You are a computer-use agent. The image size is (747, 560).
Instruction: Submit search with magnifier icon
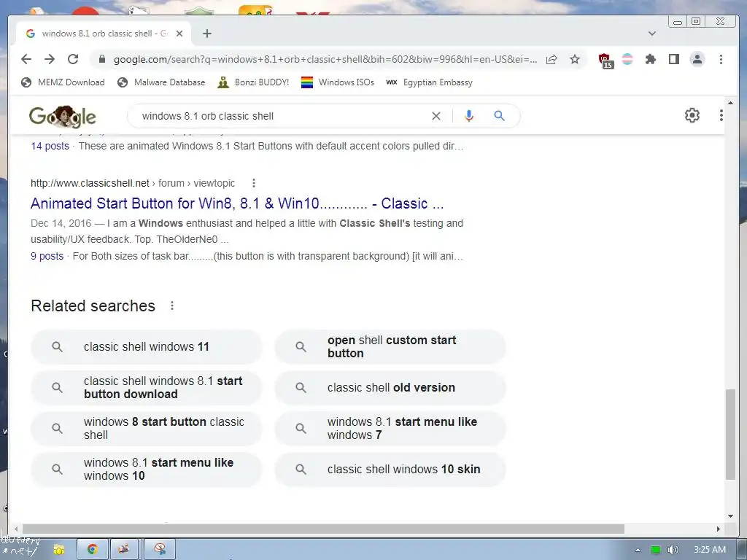pos(499,116)
